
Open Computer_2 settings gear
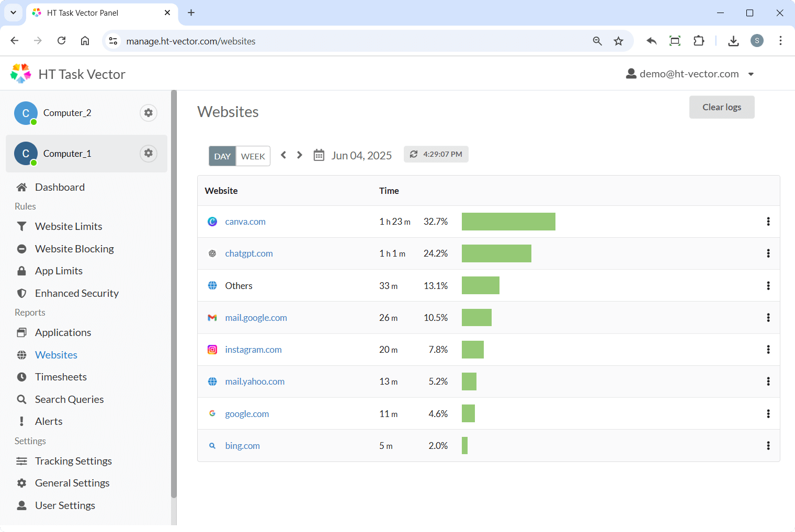[x=149, y=113]
